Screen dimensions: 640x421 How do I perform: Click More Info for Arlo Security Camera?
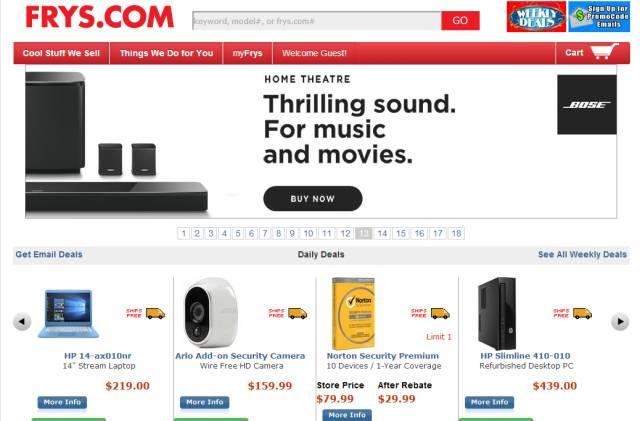coord(204,402)
